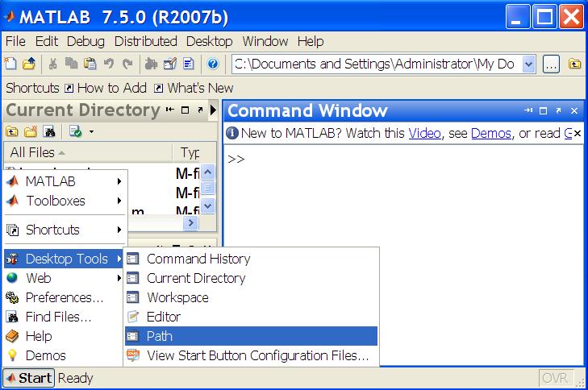The height and width of the screenshot is (390, 588).
Task: Open the Desktop menu in menu bar
Action: (209, 41)
